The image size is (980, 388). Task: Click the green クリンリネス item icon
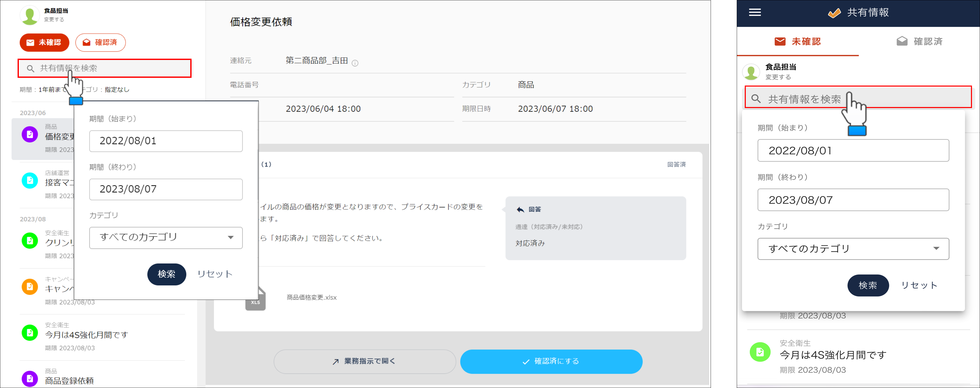[30, 241]
